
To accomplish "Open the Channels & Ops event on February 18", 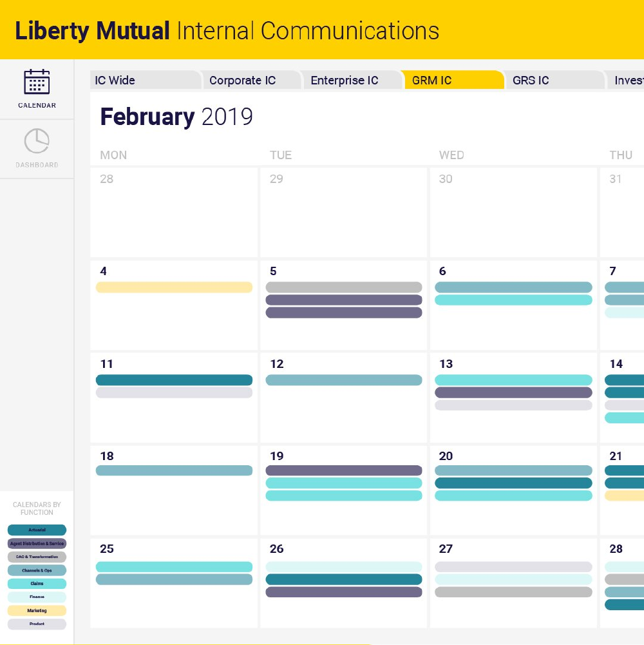I will (174, 470).
